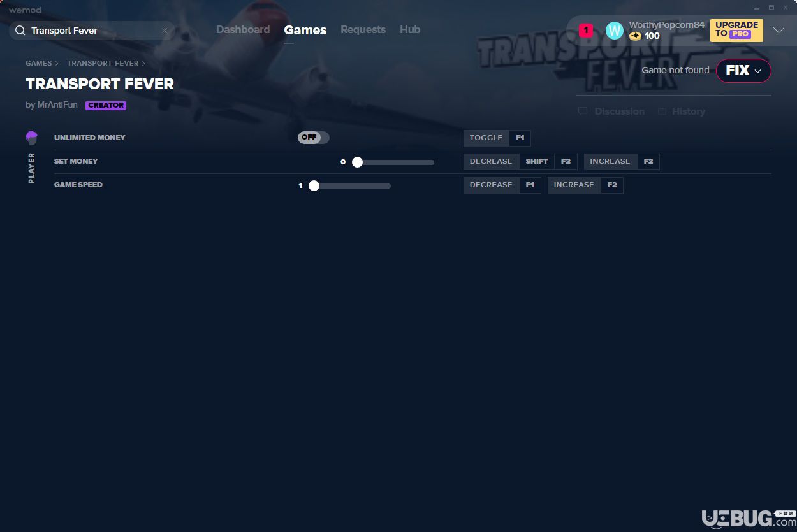
Task: Open the MrAntiFun creator link
Action: coord(57,105)
